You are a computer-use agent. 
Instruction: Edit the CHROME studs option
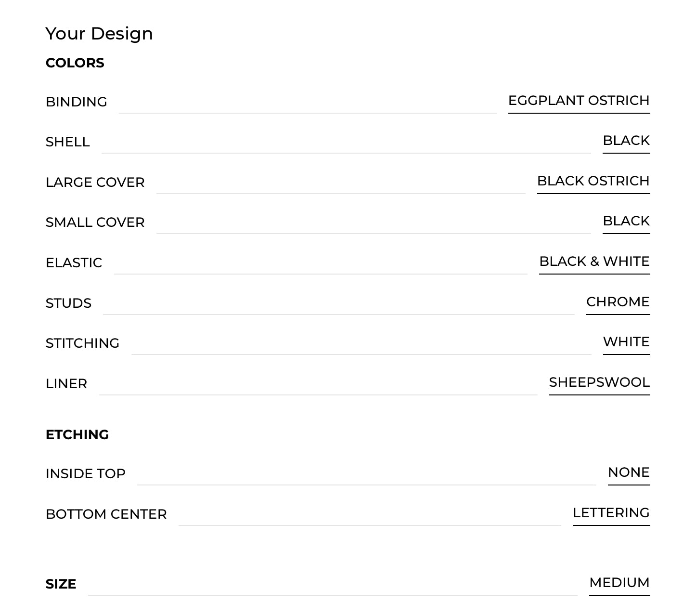tap(618, 302)
